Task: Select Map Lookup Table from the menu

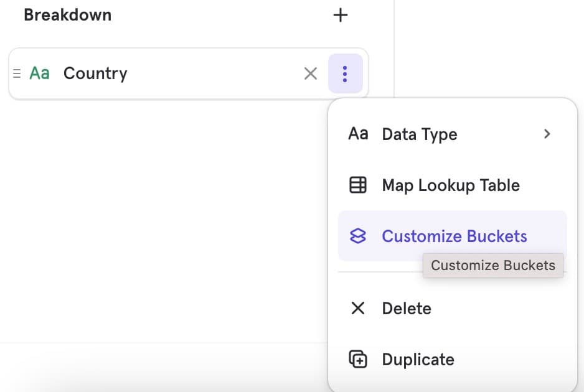Action: point(451,185)
